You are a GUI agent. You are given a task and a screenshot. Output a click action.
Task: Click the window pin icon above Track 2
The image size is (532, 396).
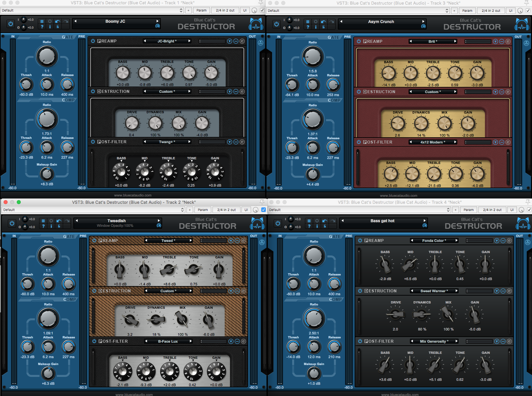261,202
